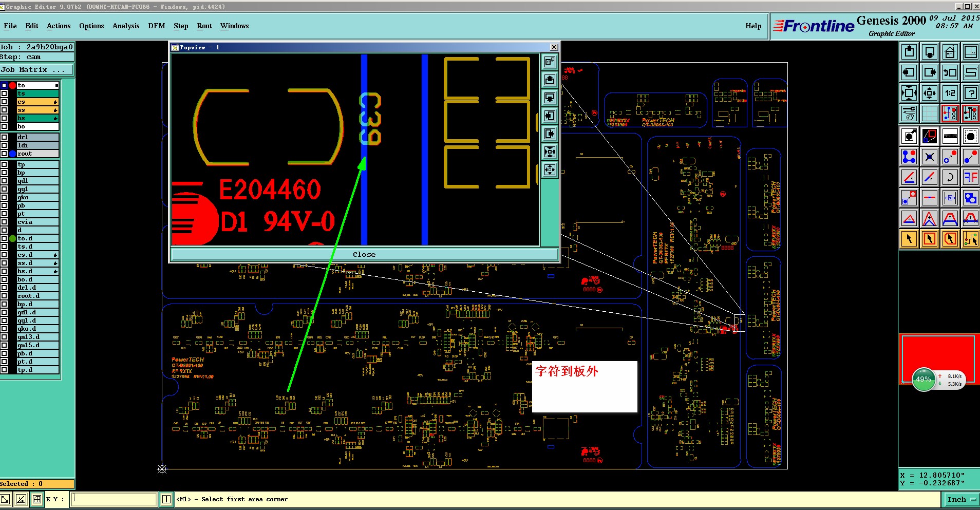Select the layer name tp.d
This screenshot has height=510, width=980.
click(x=38, y=370)
